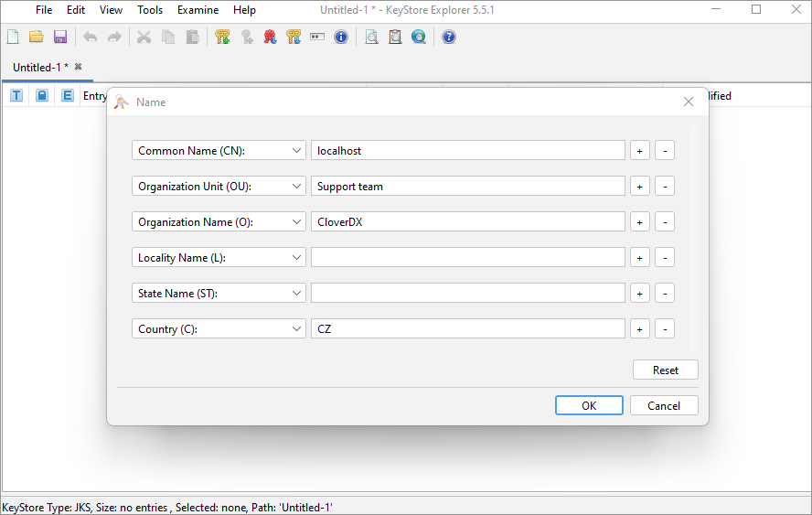Click the Set Password toolbar icon
Screen dimensions: 812x515
pyautogui.click(x=317, y=38)
